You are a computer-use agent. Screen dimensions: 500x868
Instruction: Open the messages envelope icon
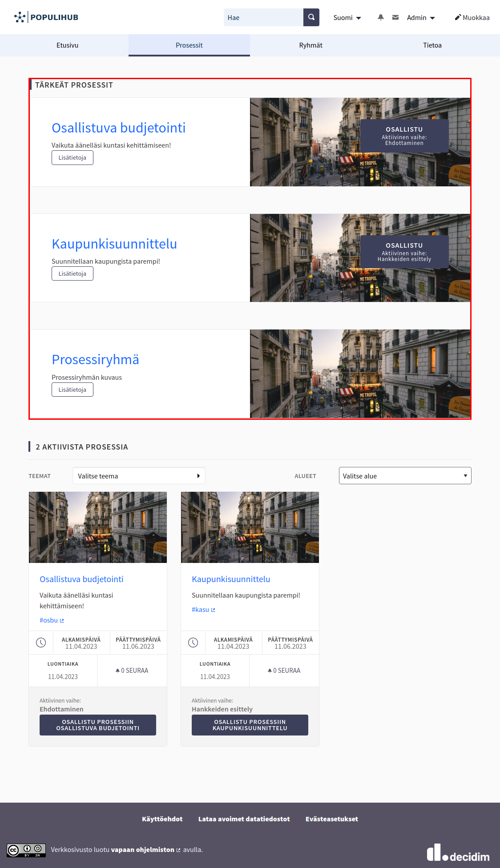(395, 17)
